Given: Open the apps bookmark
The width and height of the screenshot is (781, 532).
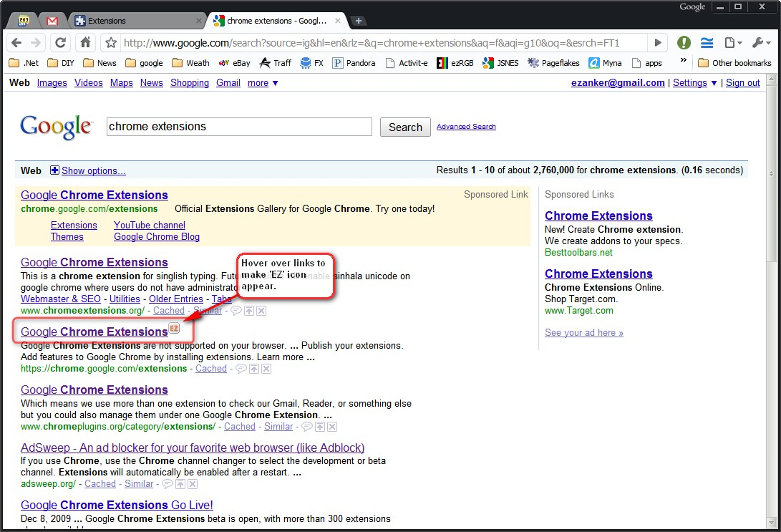Looking at the screenshot, I should click(x=647, y=63).
